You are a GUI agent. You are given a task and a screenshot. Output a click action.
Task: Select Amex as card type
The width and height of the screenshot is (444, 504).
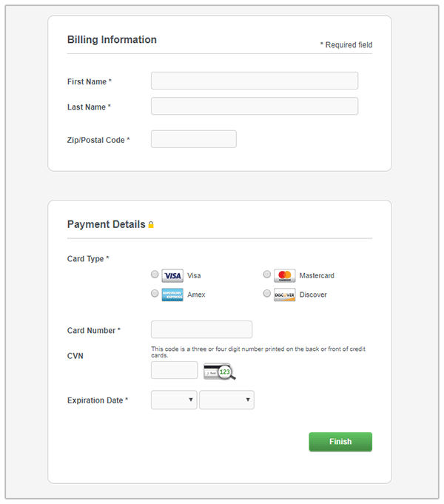(x=155, y=294)
